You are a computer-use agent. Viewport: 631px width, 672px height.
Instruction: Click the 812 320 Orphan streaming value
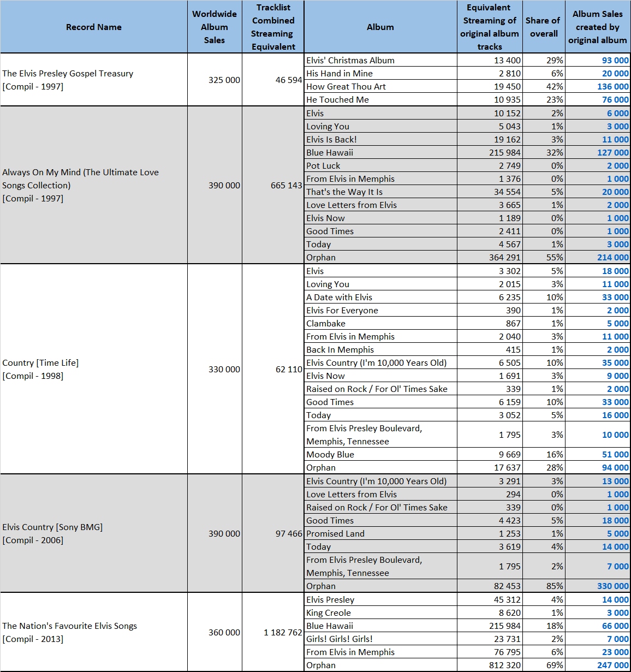[x=490, y=665]
